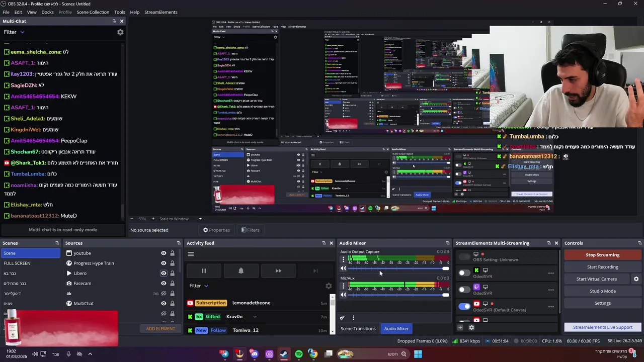Click Start Recording

pos(602,267)
